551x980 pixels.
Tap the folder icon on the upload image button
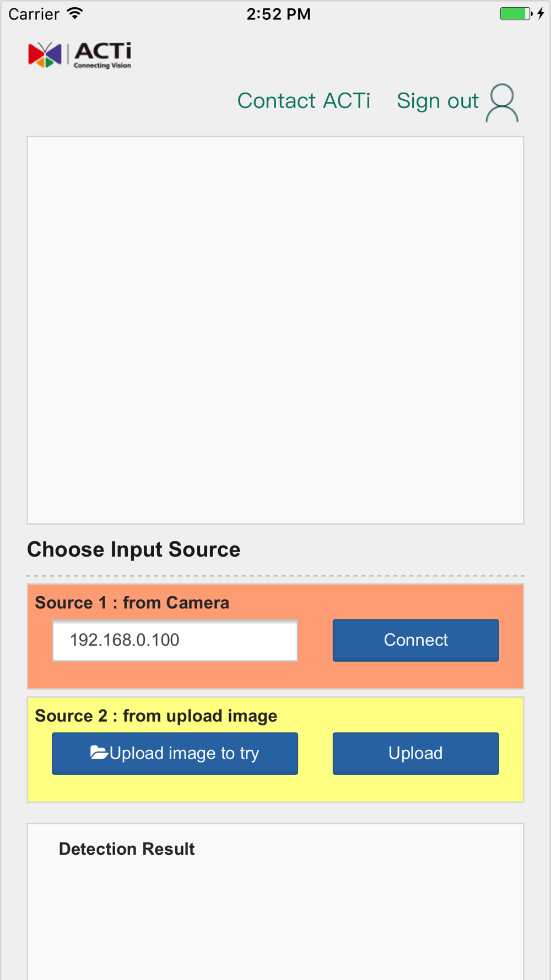point(99,752)
